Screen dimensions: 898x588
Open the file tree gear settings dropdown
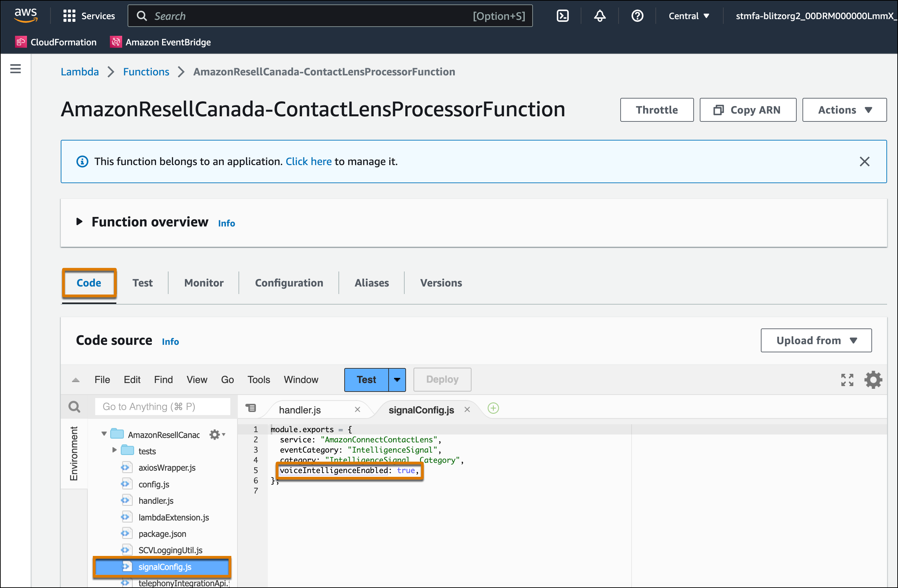pyautogui.click(x=217, y=435)
